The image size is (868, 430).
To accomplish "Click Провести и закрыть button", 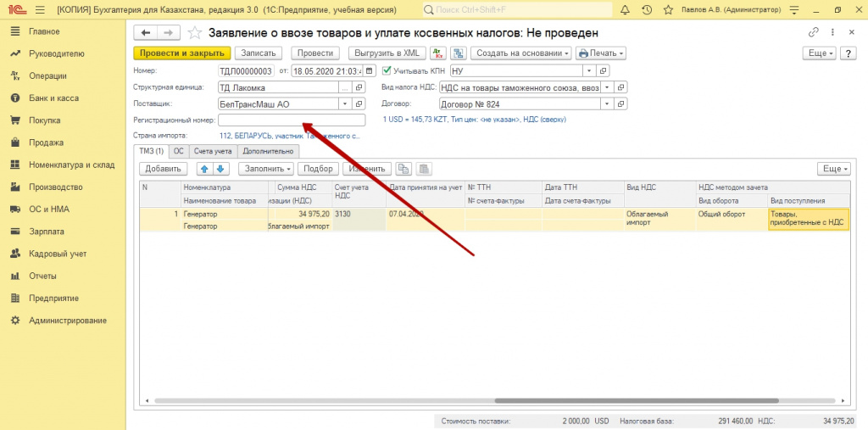I will (x=181, y=53).
